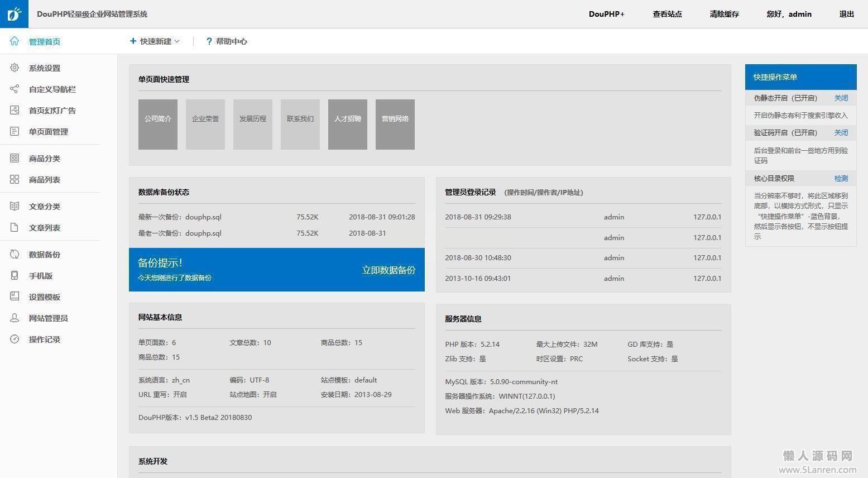Image resolution: width=868 pixels, height=478 pixels.
Task: Open the 您好, admin account menu
Action: click(x=789, y=14)
